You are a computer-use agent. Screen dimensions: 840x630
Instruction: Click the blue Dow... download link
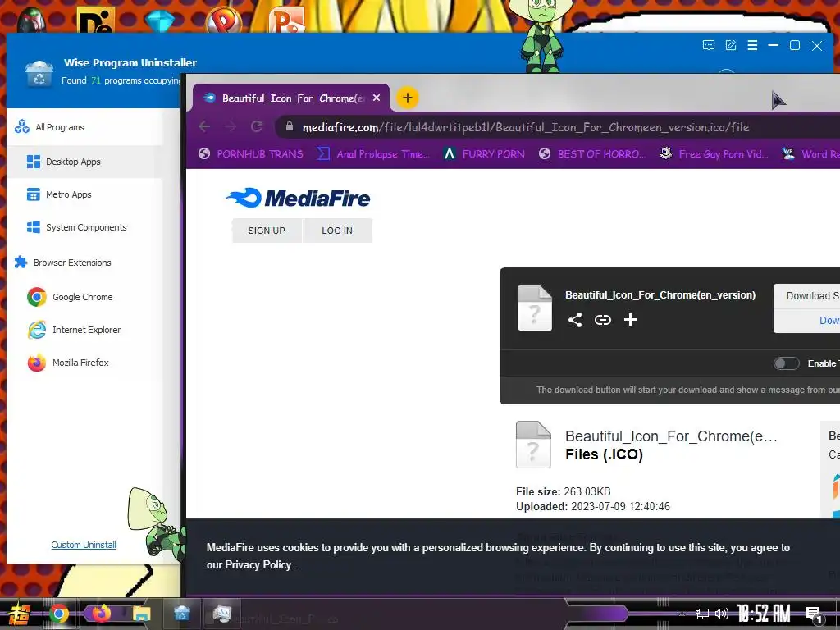click(829, 321)
